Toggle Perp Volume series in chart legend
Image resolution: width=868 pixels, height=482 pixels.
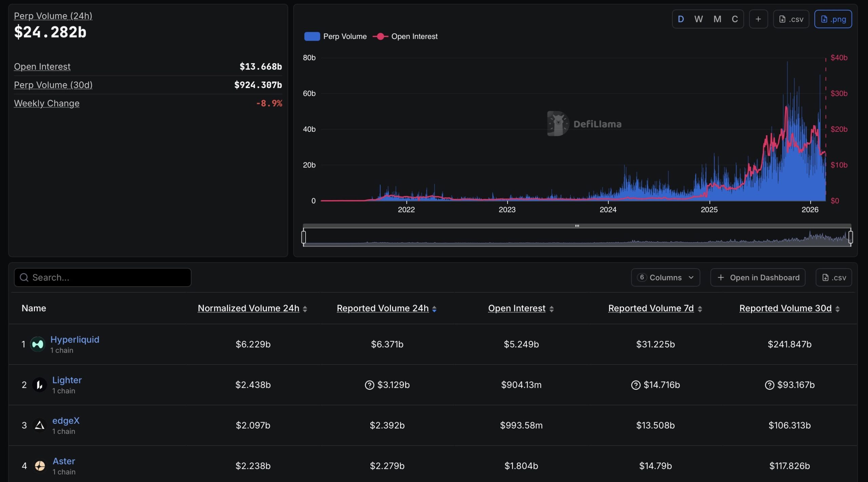(335, 36)
